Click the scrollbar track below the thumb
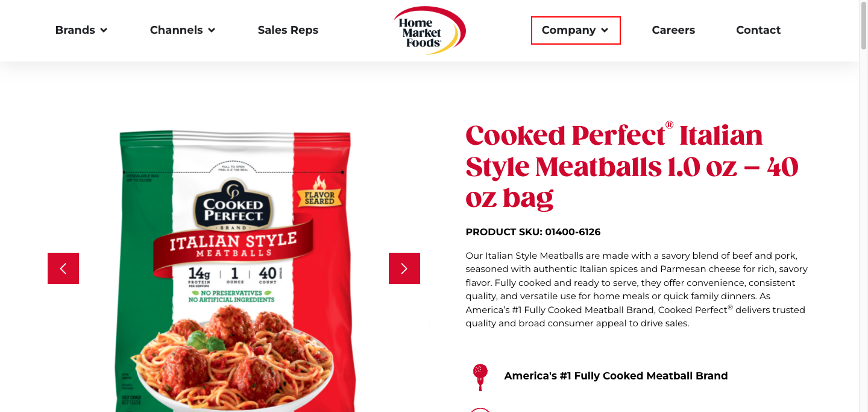The width and height of the screenshot is (868, 412). click(x=863, y=229)
